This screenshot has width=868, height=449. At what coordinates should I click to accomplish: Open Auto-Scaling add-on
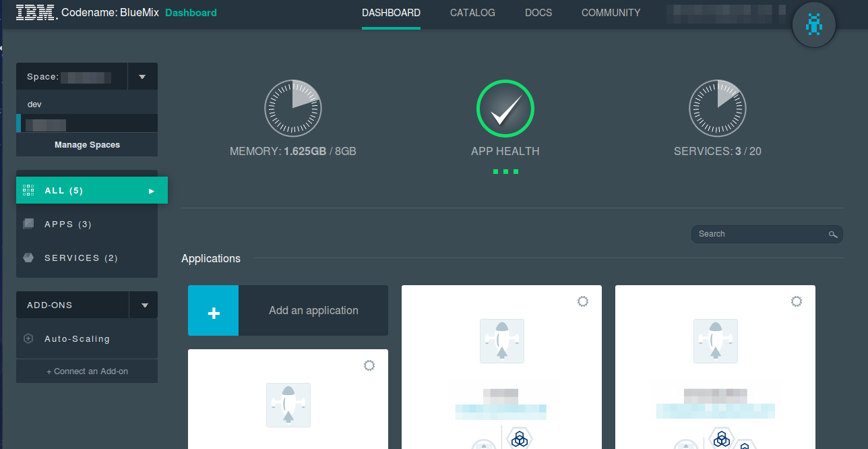click(87, 339)
